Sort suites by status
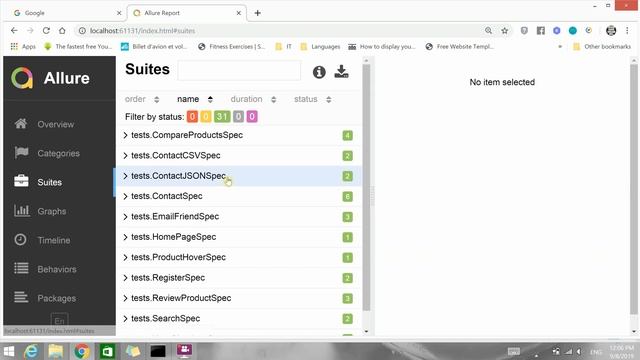 tap(312, 99)
